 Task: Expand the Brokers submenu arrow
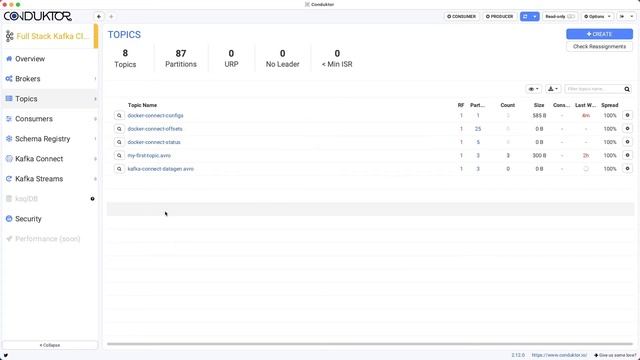pyautogui.click(x=95, y=79)
